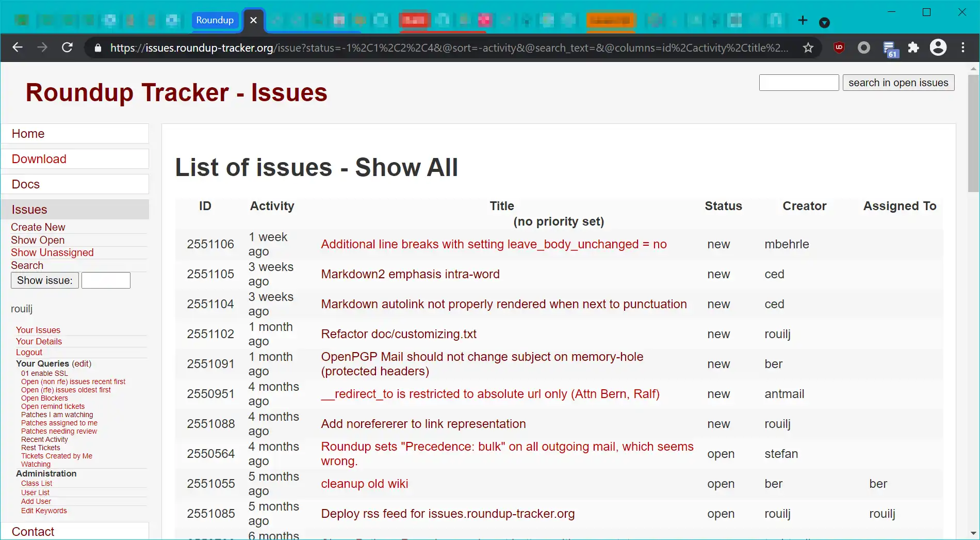Screen dimensions: 980x540
Task: Open the 'Patches needing review' query
Action: 59,431
